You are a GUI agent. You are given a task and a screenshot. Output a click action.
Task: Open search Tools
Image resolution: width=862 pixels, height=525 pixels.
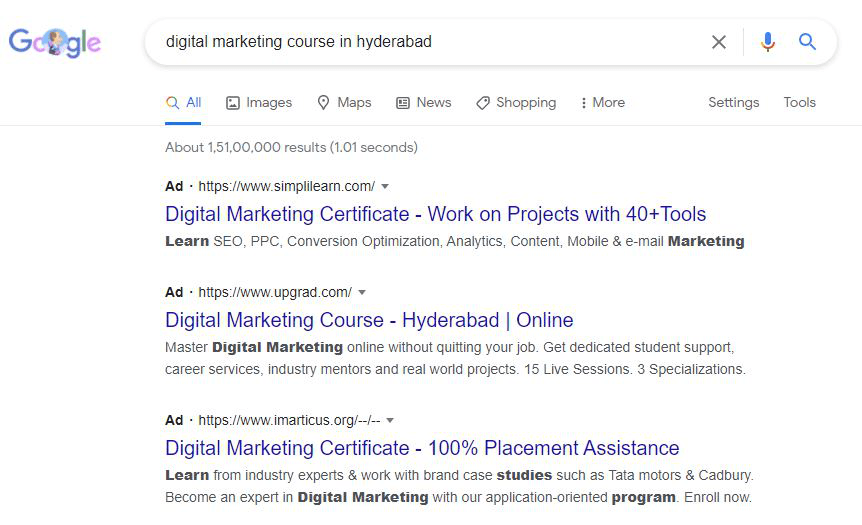click(x=799, y=103)
